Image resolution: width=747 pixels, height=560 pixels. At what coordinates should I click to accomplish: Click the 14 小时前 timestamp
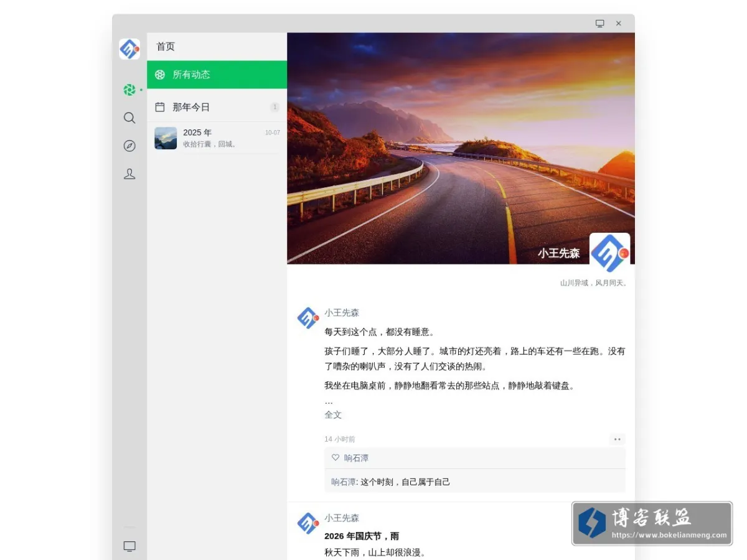click(x=340, y=439)
